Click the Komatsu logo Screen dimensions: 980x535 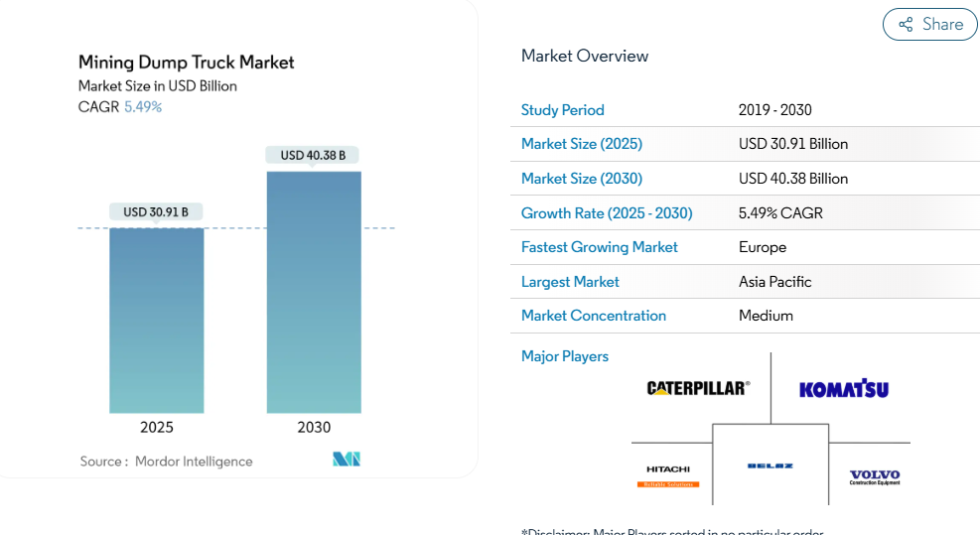843,389
